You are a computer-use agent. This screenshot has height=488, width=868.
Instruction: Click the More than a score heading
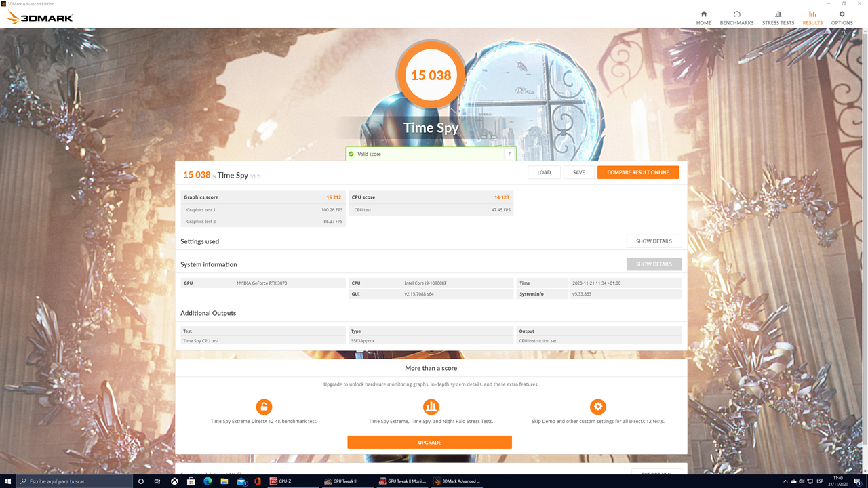[x=431, y=368]
